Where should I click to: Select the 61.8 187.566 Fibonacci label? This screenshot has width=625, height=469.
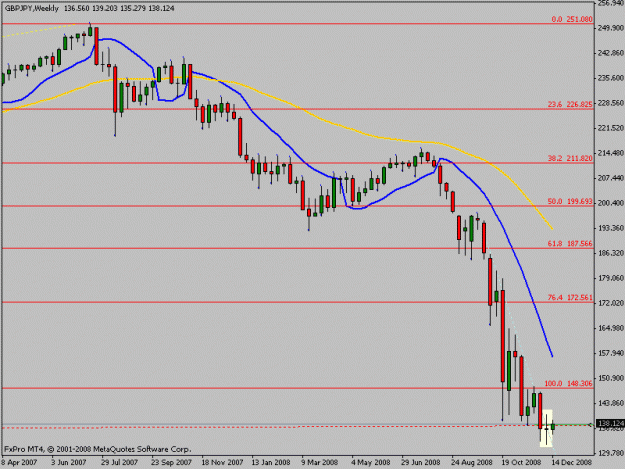(570, 243)
